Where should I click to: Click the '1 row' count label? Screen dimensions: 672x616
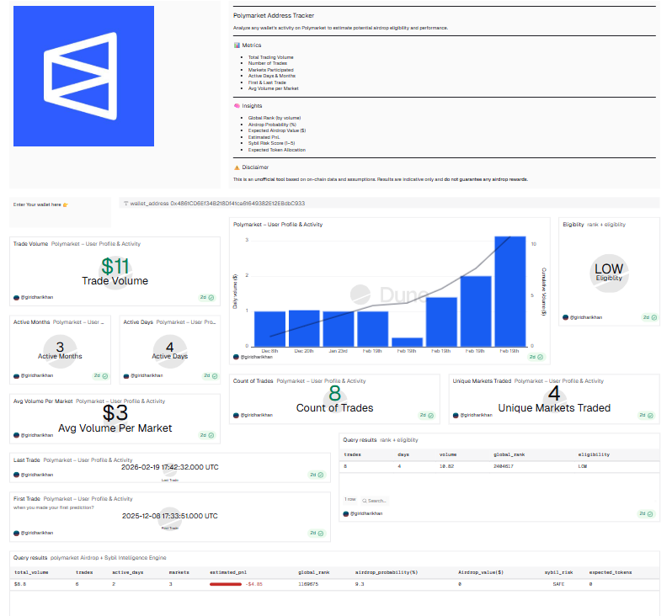350,500
